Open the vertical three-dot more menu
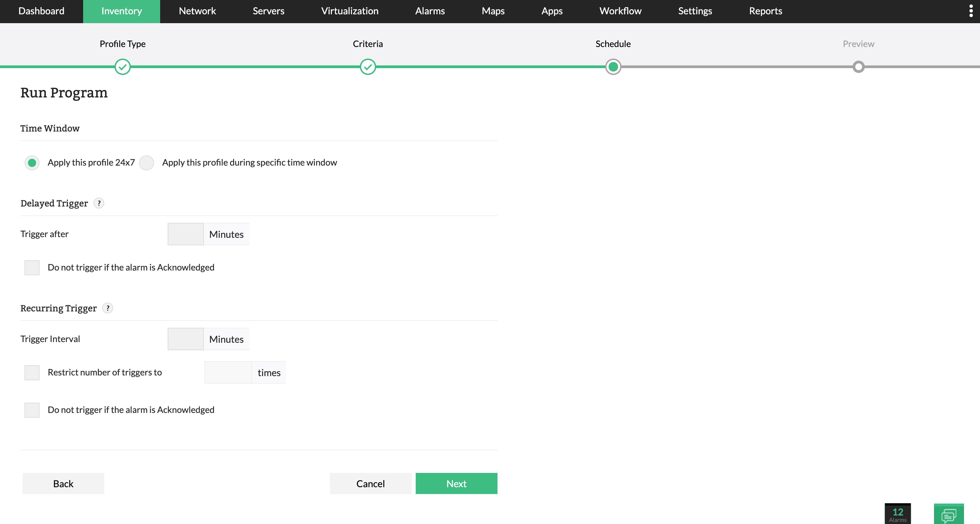Image resolution: width=980 pixels, height=524 pixels. (971, 11)
